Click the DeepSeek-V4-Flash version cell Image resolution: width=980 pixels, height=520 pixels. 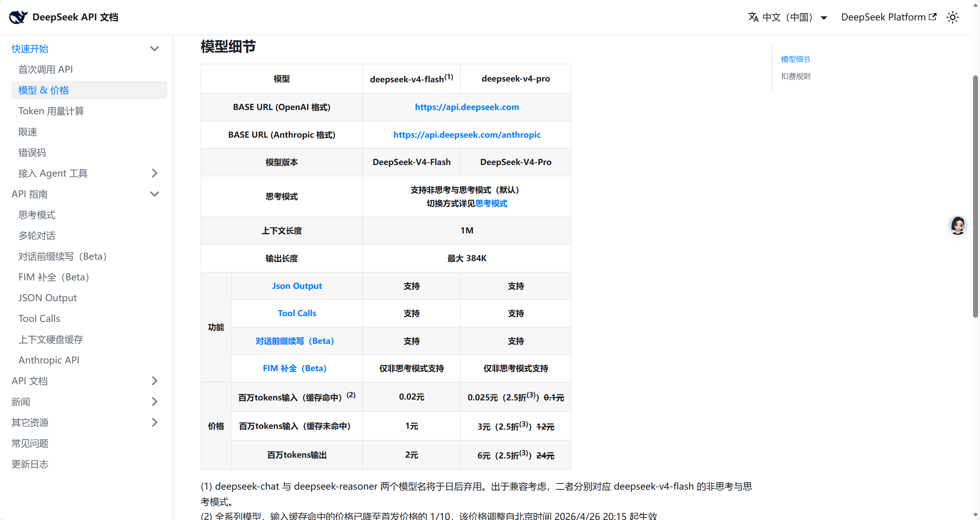tap(411, 162)
